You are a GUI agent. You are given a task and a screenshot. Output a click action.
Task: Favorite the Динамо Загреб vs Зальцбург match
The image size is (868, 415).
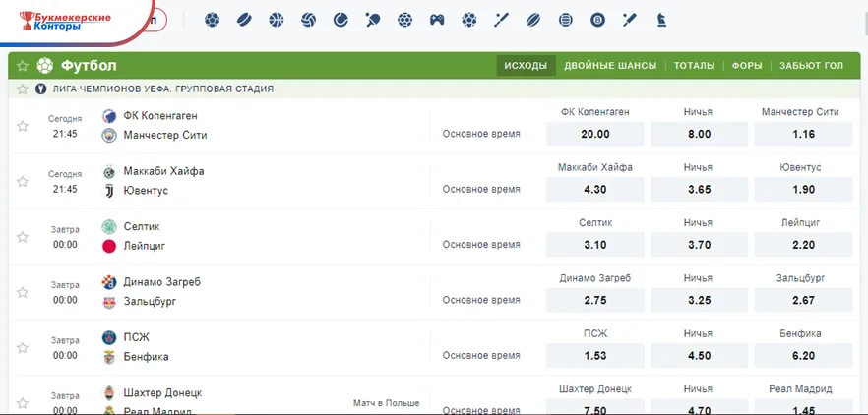click(x=22, y=292)
